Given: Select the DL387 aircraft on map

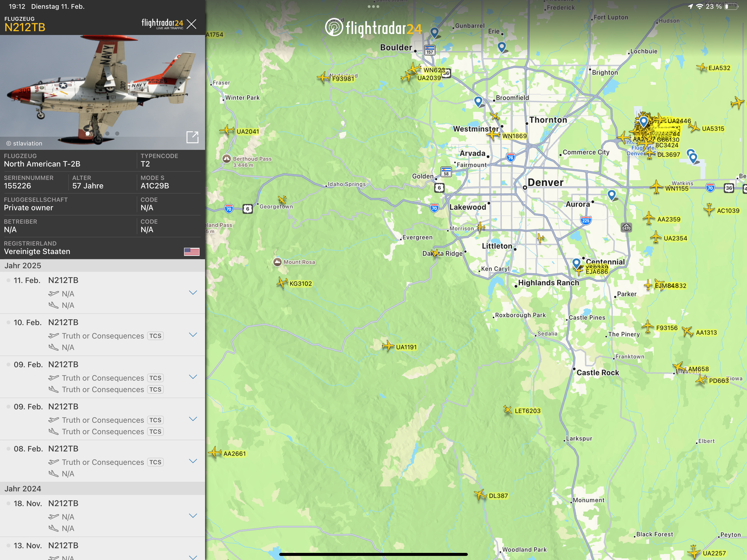Looking at the screenshot, I should click(x=480, y=495).
